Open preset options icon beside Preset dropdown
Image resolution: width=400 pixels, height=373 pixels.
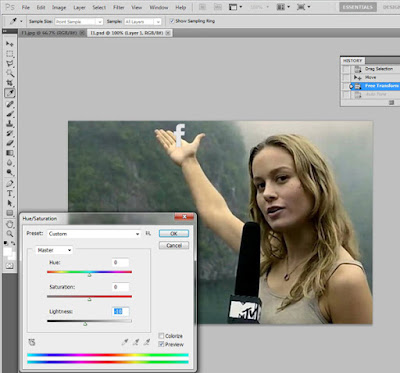[x=148, y=234]
